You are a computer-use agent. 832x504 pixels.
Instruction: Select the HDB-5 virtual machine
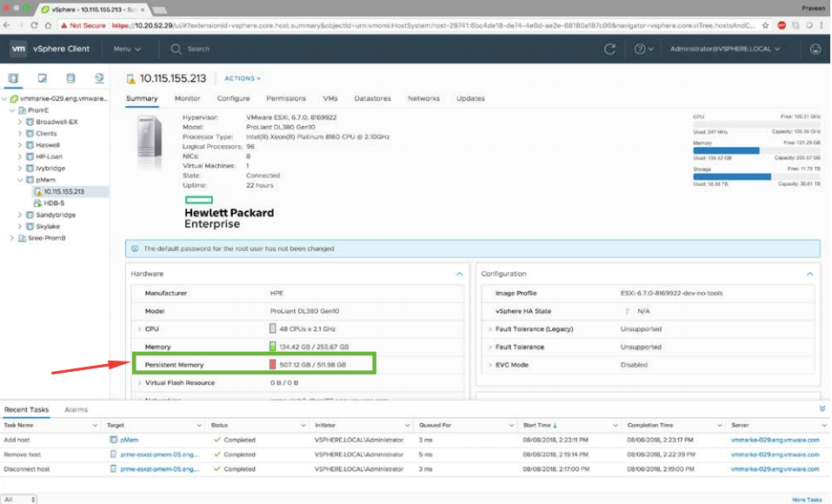54,203
